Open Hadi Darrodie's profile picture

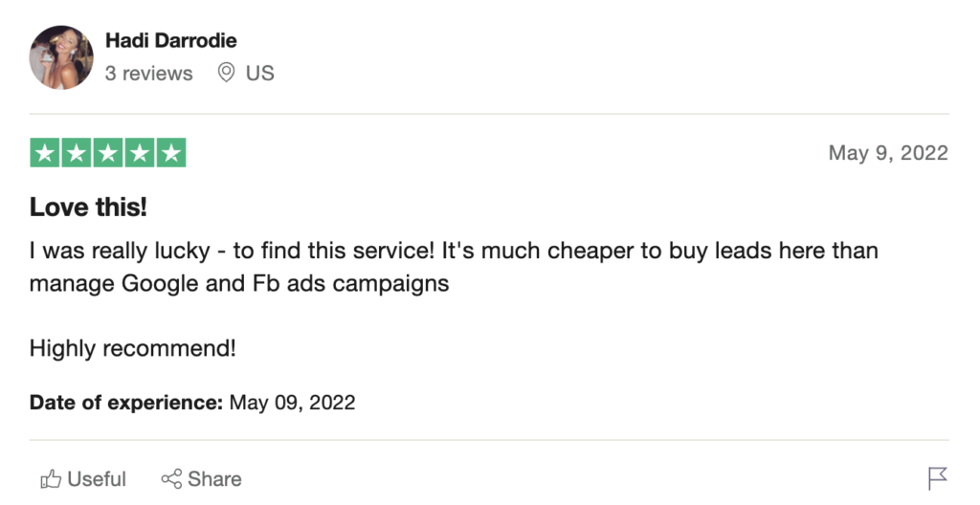61,57
